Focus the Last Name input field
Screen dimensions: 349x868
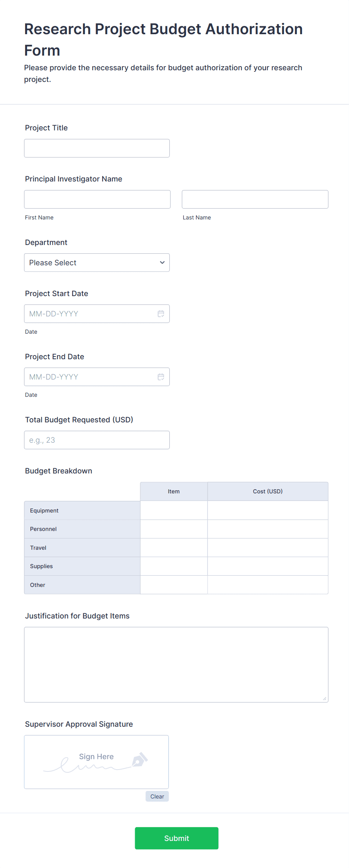255,200
